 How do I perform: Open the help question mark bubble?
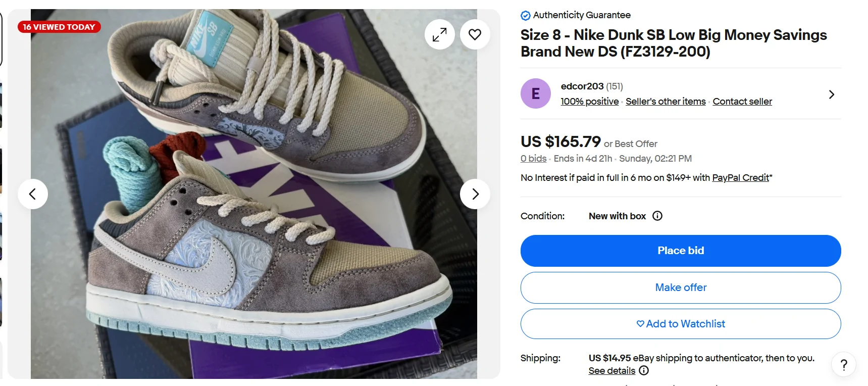tap(843, 364)
